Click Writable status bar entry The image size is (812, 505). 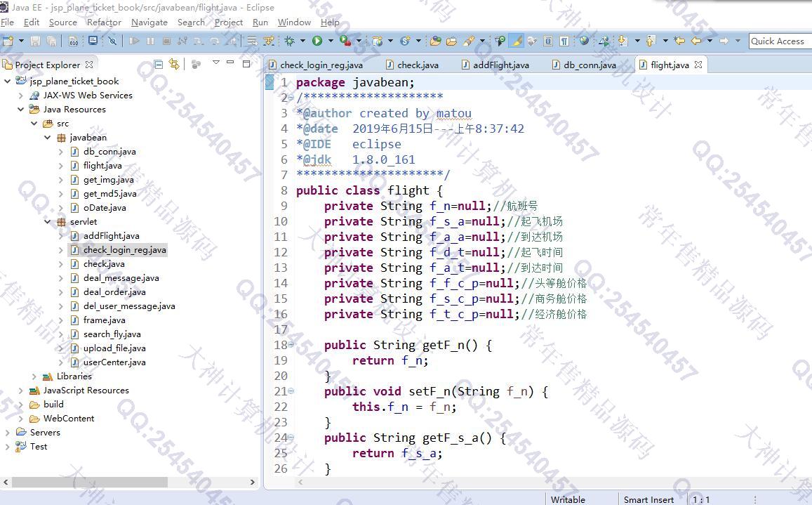click(x=568, y=499)
